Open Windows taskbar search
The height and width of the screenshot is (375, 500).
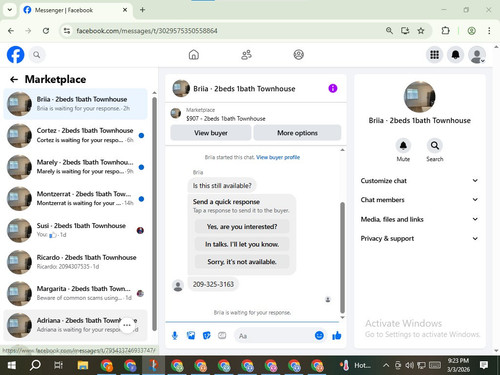35,365
